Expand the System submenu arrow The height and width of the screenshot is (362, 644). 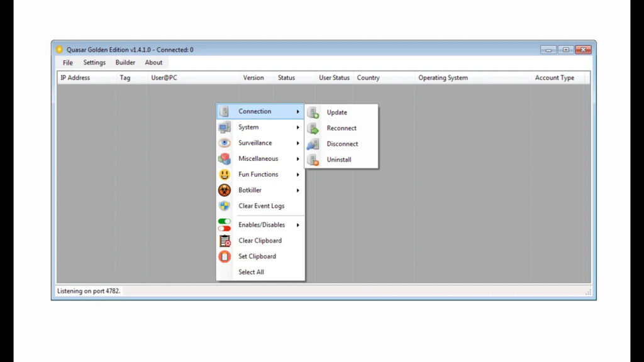point(297,127)
